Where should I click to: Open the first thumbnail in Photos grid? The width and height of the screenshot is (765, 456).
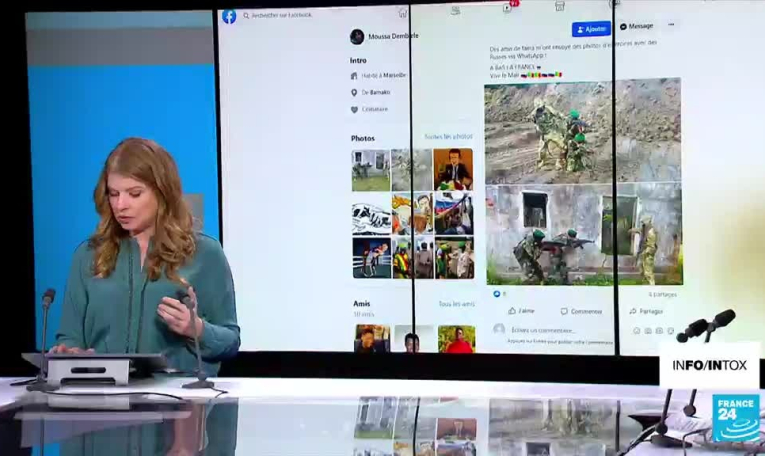pos(370,169)
